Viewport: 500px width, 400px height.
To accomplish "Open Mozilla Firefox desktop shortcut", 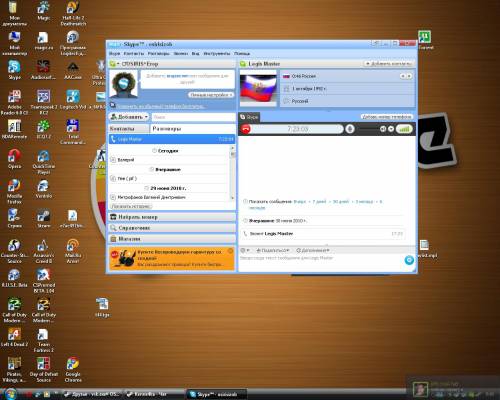I will click(x=14, y=192).
